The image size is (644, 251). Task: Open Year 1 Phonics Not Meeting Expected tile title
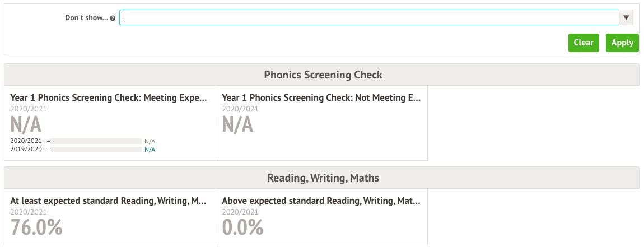tap(321, 98)
